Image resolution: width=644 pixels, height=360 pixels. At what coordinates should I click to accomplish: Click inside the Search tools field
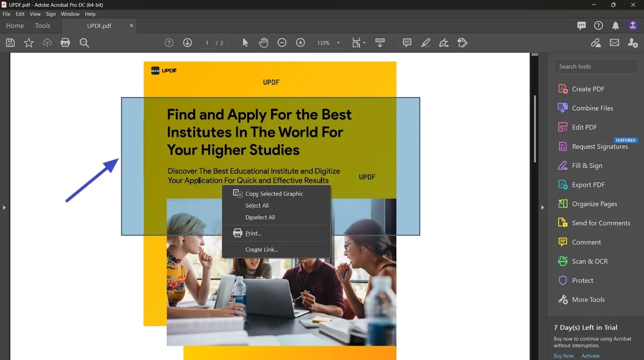(594, 66)
